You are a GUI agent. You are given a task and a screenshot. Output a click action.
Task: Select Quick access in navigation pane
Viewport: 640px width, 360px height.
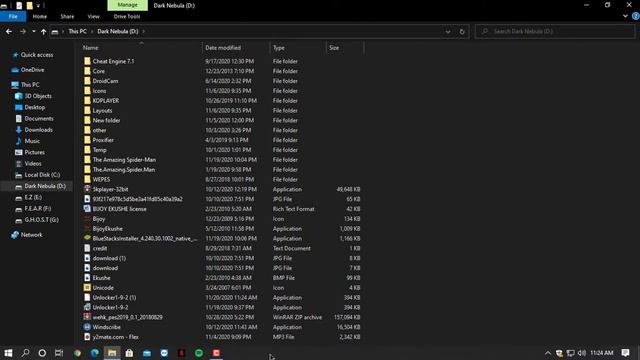click(x=37, y=55)
